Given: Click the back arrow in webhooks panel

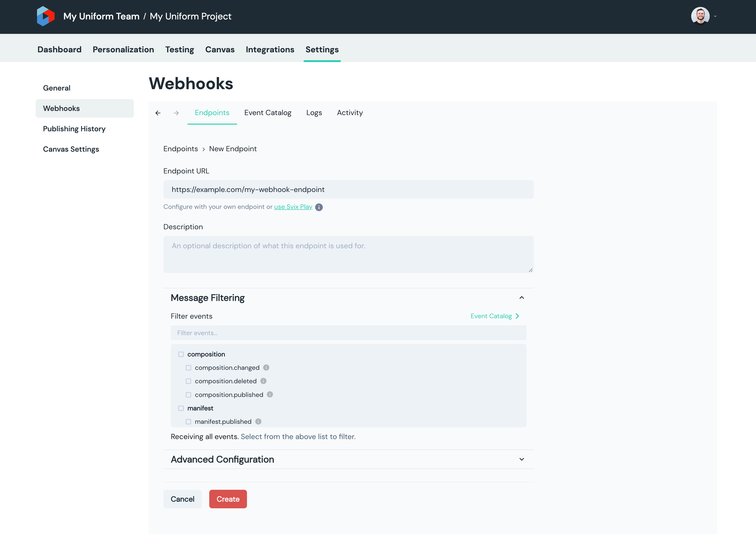Looking at the screenshot, I should pos(158,113).
